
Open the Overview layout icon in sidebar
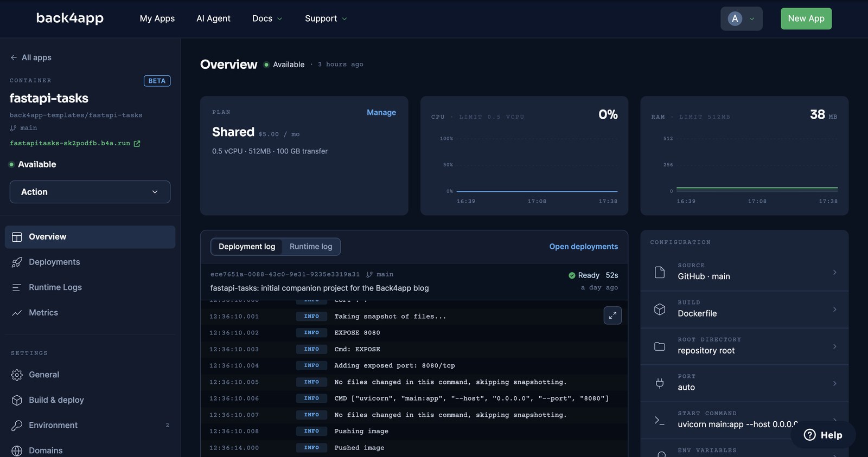tap(17, 237)
